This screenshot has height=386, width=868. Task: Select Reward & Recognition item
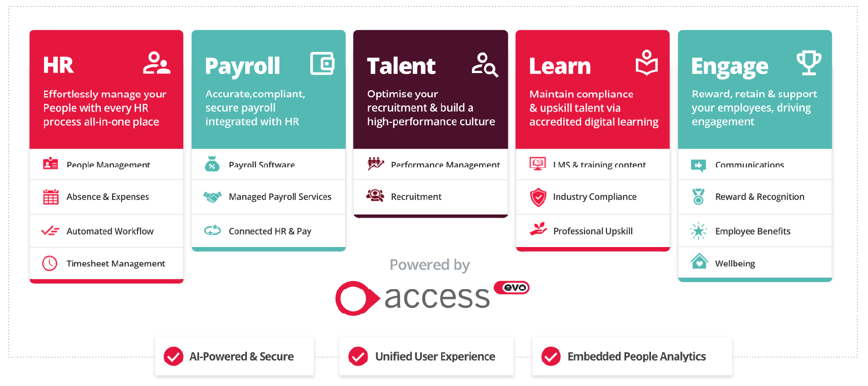755,197
